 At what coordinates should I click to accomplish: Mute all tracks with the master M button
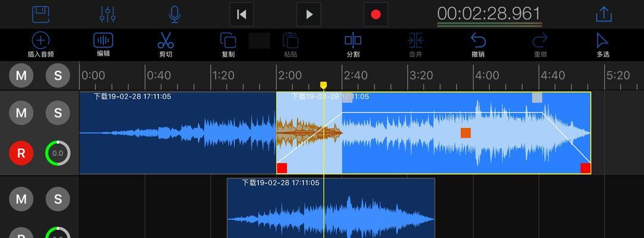[21, 76]
